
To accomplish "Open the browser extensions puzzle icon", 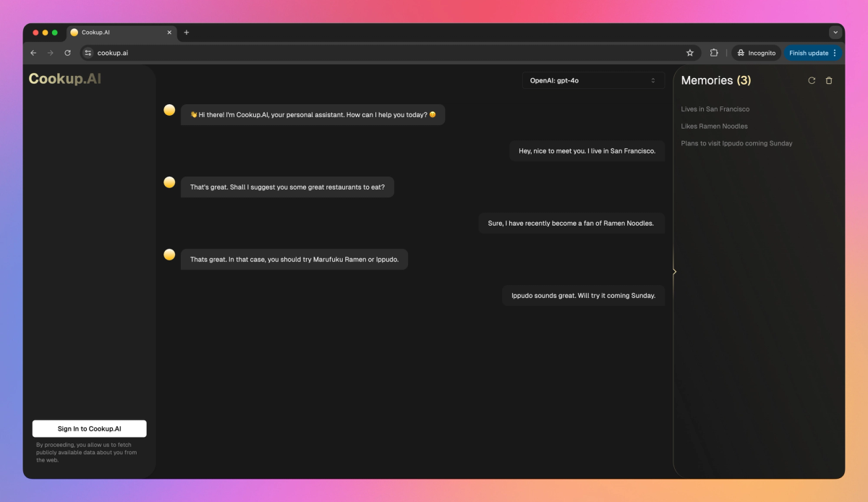I will tap(714, 53).
